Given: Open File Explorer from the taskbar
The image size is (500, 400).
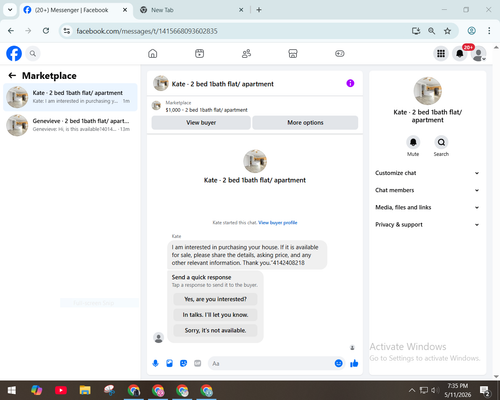Looking at the screenshot, I should 85,390.
